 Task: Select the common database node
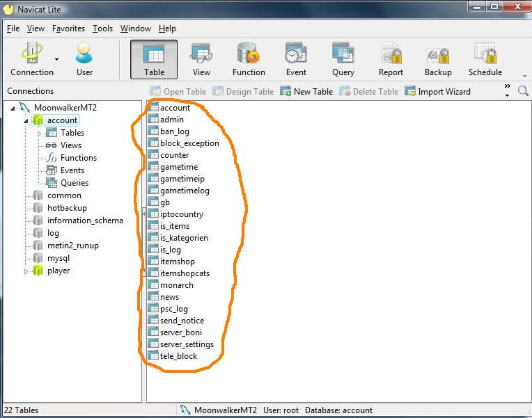[x=57, y=195]
